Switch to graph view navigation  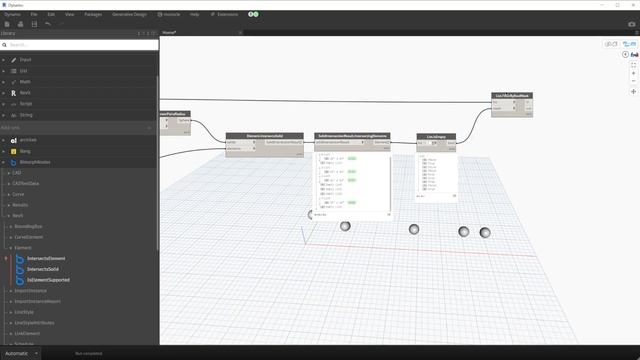(629, 44)
